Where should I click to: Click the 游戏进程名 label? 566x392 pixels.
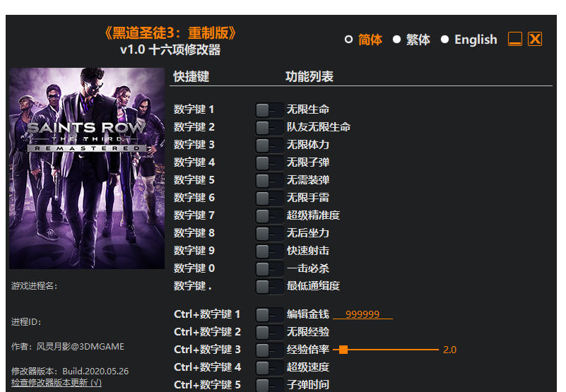(x=35, y=286)
